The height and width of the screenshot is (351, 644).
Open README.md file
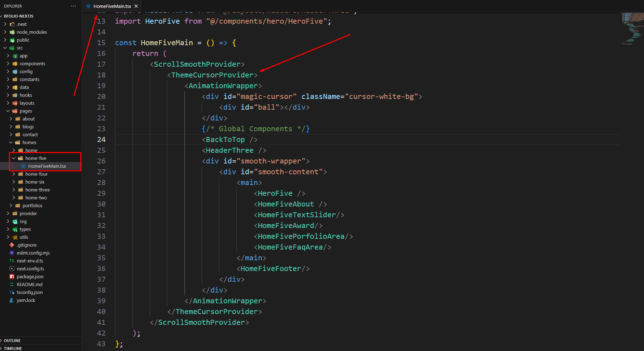pyautogui.click(x=29, y=284)
